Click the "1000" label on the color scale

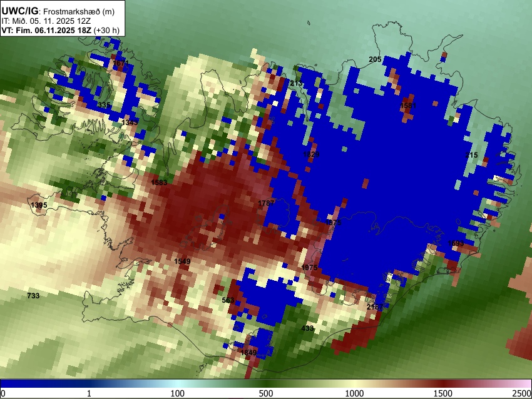[x=354, y=393]
